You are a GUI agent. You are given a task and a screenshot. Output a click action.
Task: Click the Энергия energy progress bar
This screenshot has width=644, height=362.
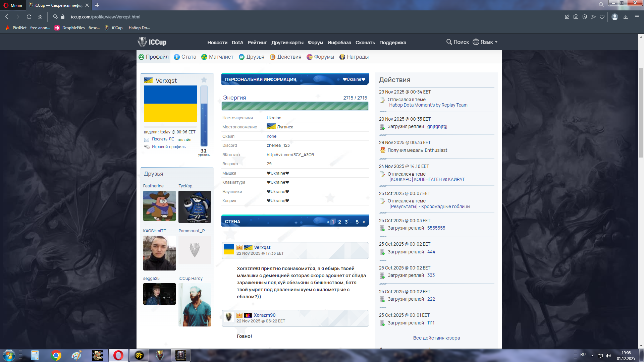tap(295, 106)
